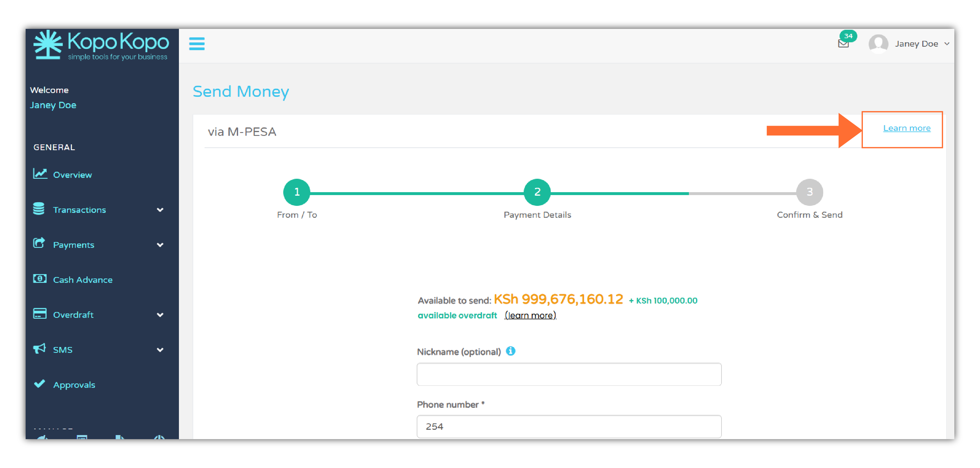Open the messages envelope icon
This screenshot has height=468, width=980.
click(843, 43)
